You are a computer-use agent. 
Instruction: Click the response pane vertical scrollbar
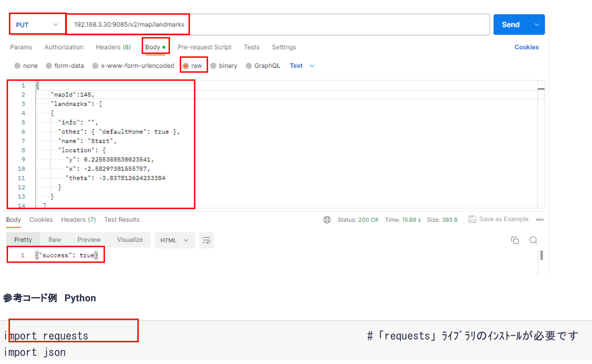541,255
